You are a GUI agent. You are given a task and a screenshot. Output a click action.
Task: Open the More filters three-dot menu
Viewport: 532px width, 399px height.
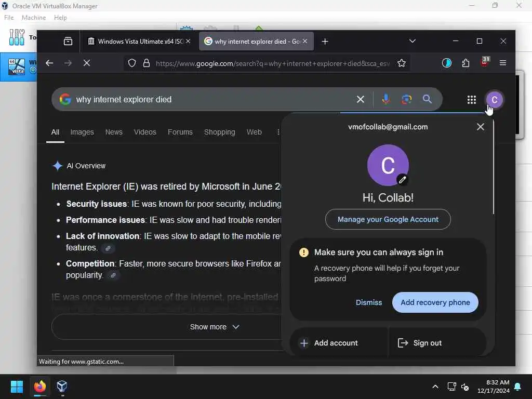click(x=278, y=132)
